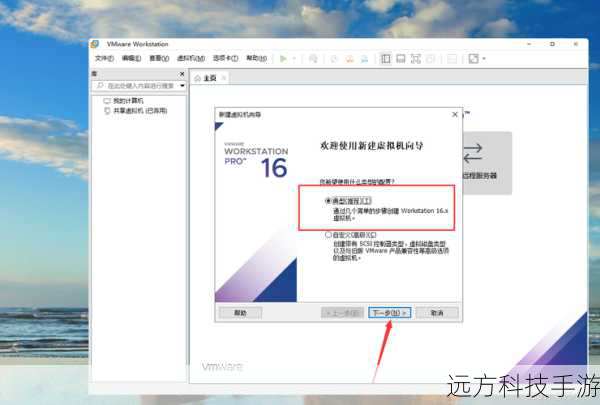Open the 帮助 (Help) menu
The width and height of the screenshot is (600, 405).
tap(256, 58)
